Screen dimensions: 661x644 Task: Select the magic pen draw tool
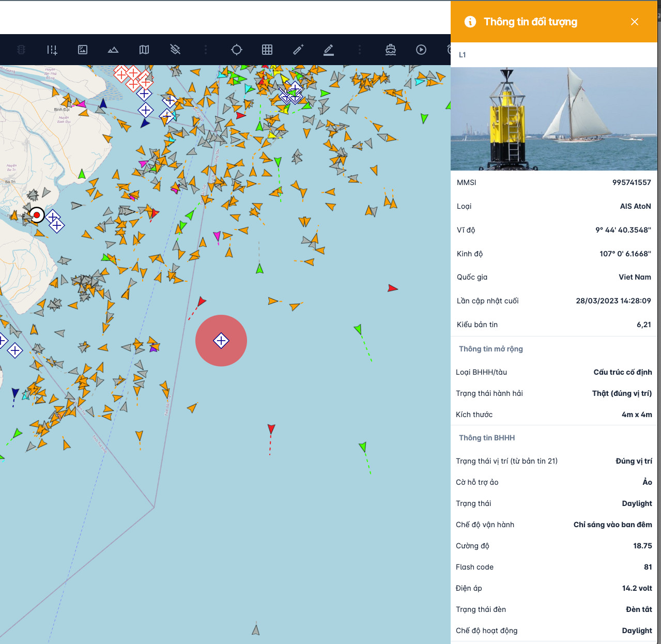(298, 50)
